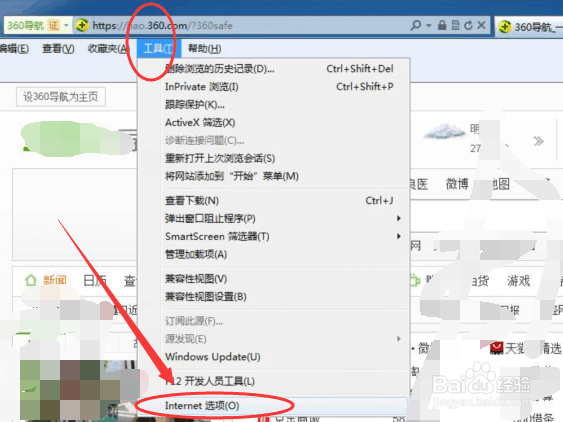Click the weather cloud icon
This screenshot has height=422, width=563.
pos(444,131)
